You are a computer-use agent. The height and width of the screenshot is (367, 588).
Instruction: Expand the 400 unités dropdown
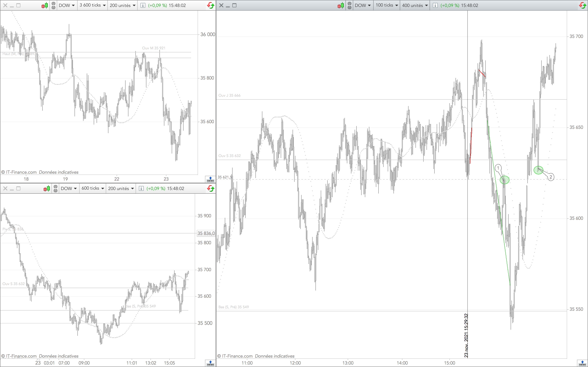click(415, 5)
